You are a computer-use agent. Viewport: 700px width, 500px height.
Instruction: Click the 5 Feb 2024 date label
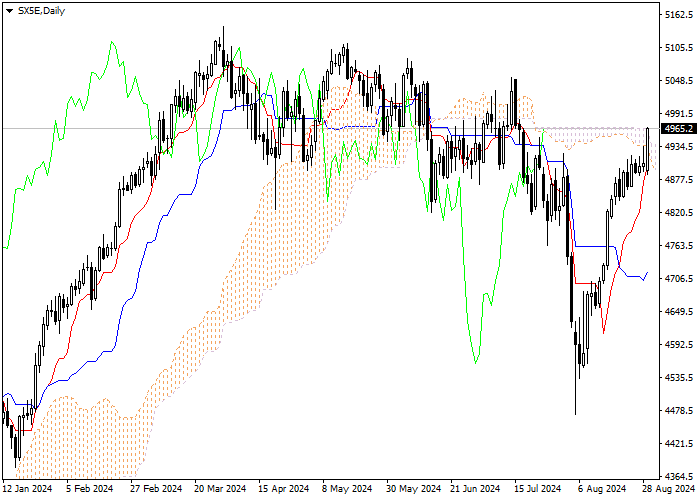(90, 489)
